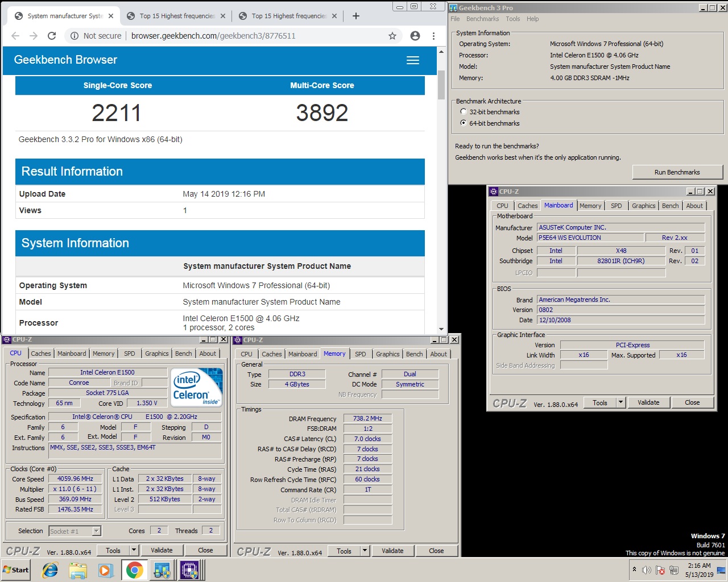This screenshot has height=582, width=728.
Task: Switch to Bench tab in CPU window
Action: coord(183,354)
